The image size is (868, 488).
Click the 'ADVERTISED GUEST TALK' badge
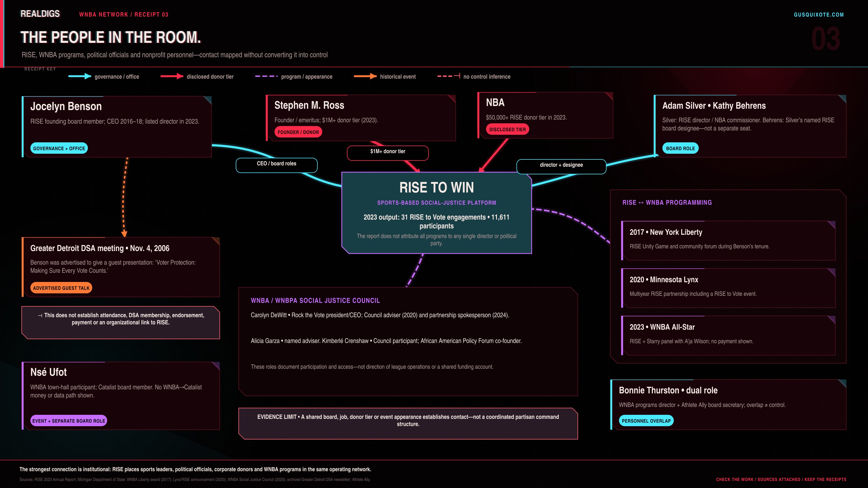click(61, 288)
